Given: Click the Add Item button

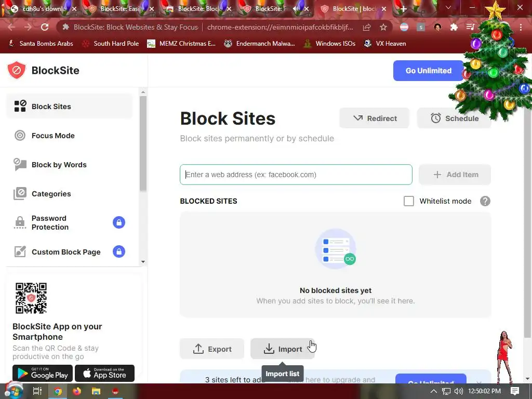Looking at the screenshot, I should [455, 175].
